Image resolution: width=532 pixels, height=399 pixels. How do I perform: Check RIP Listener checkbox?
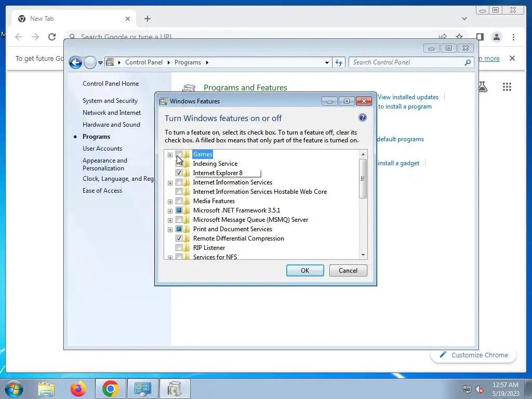click(x=179, y=247)
